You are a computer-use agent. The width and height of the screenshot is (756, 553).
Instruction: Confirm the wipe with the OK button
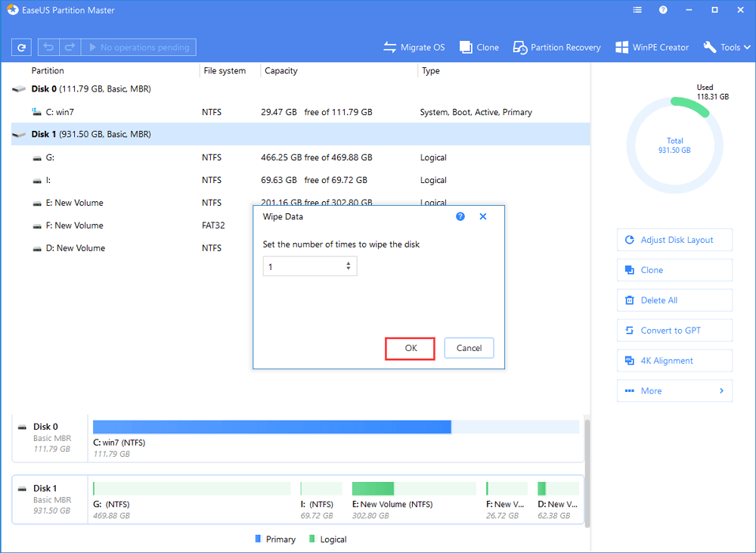[410, 348]
